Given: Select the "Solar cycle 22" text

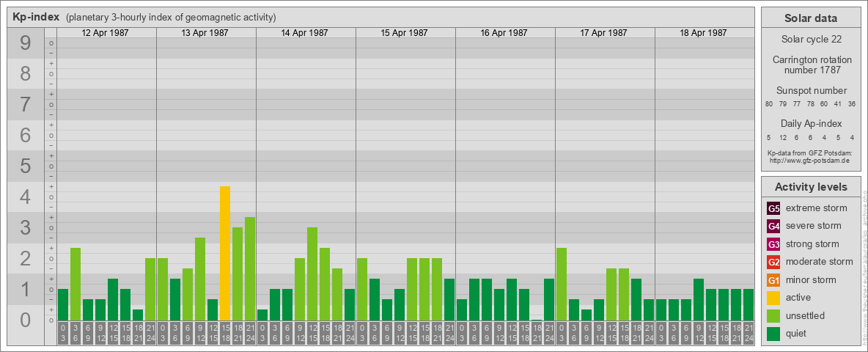Looking at the screenshot, I should (x=811, y=40).
